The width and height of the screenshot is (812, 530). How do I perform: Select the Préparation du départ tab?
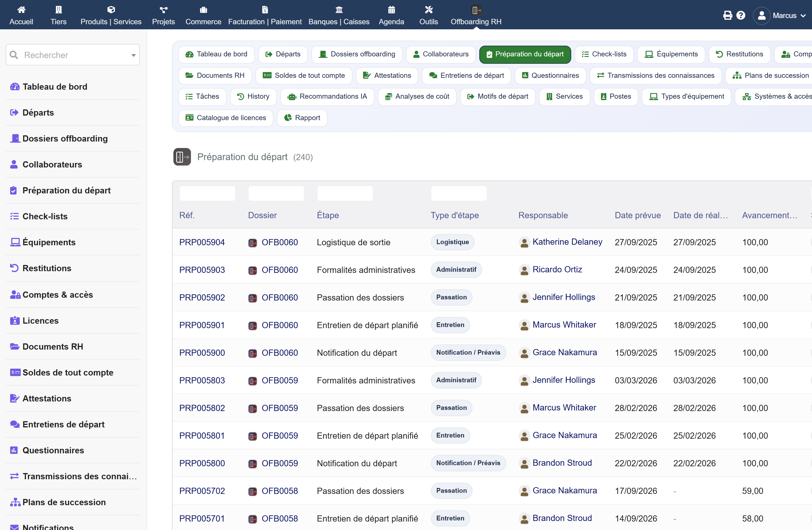[x=525, y=54]
